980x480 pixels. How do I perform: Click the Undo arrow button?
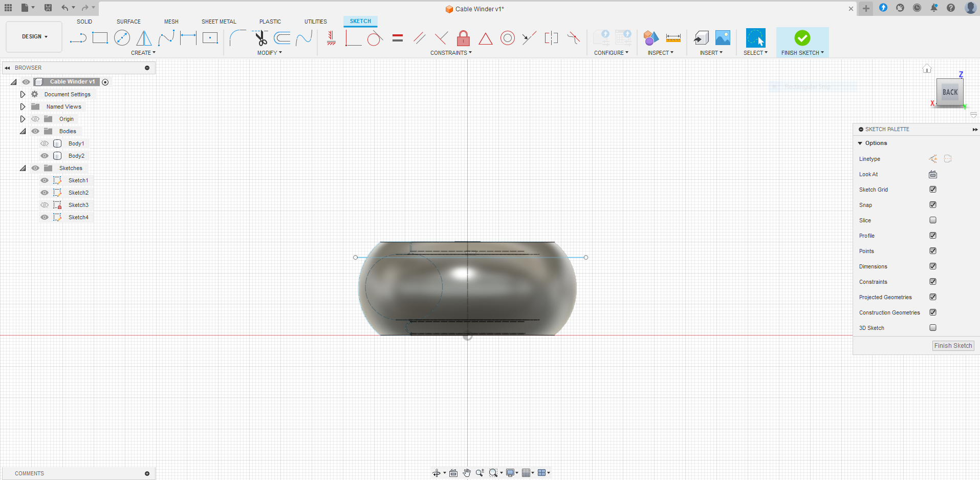[64, 8]
